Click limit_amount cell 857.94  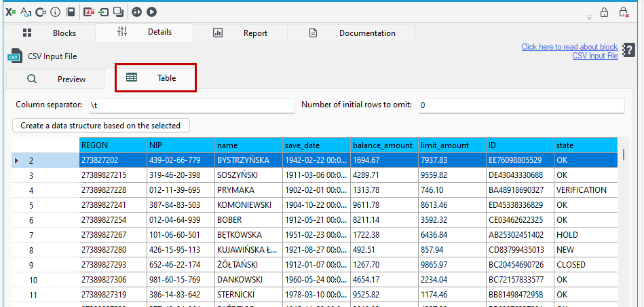(x=452, y=250)
